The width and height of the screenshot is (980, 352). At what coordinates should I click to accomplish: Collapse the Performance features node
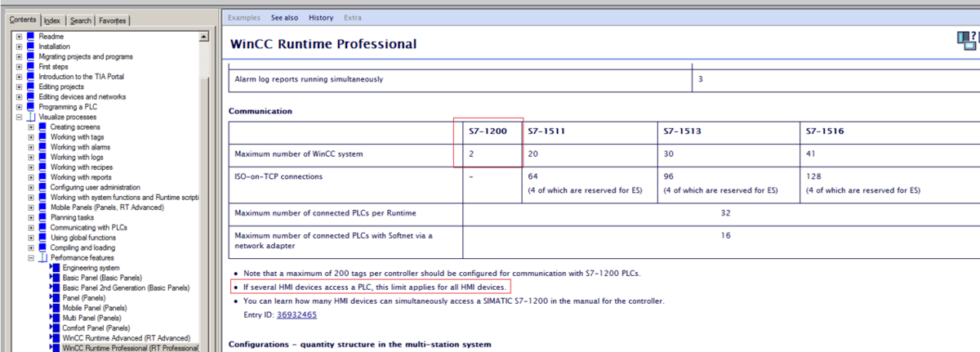tap(31, 257)
